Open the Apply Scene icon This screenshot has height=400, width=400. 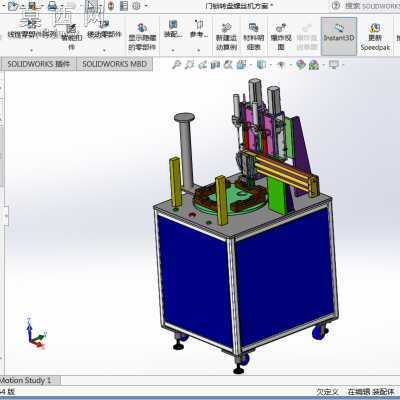[314, 65]
